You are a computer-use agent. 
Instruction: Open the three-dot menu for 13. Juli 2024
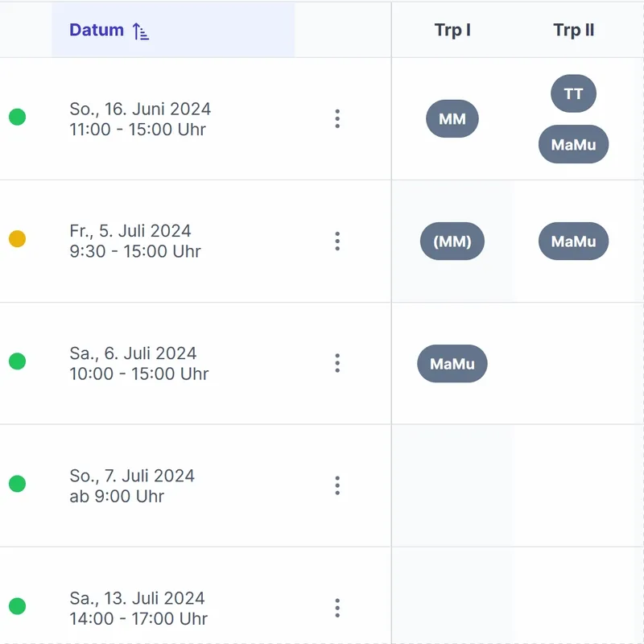tap(337, 608)
